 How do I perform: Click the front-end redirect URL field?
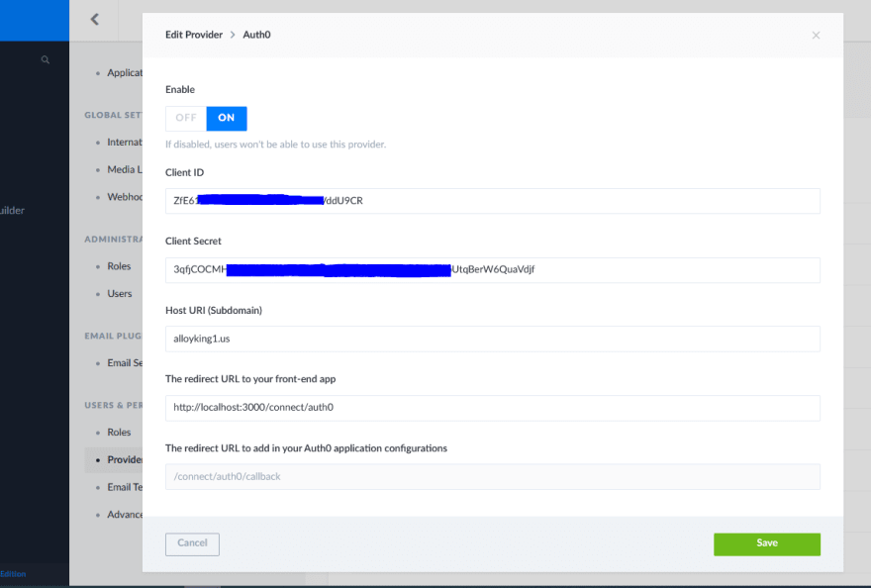click(493, 408)
